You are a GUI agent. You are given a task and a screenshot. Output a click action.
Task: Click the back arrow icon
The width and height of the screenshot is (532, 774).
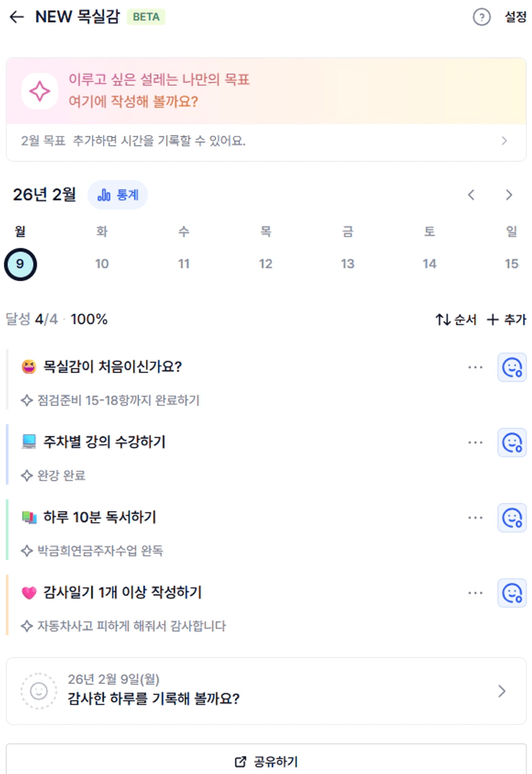click(x=17, y=17)
